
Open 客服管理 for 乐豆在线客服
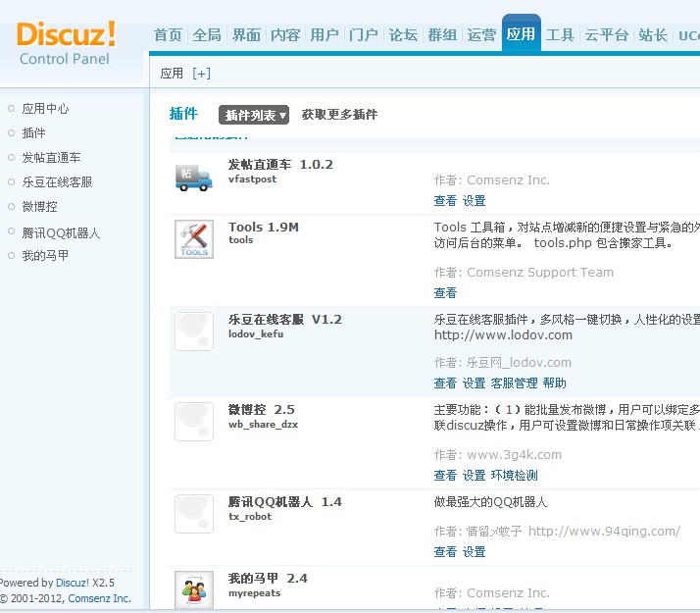click(x=514, y=383)
